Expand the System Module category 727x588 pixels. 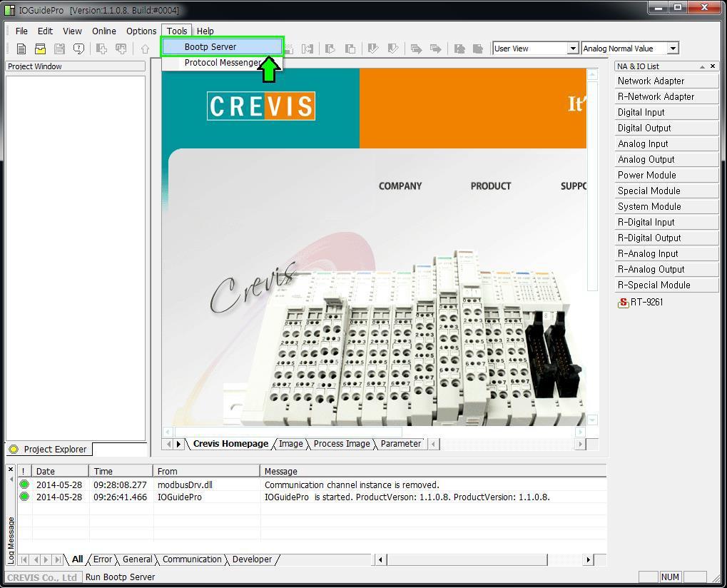point(666,207)
